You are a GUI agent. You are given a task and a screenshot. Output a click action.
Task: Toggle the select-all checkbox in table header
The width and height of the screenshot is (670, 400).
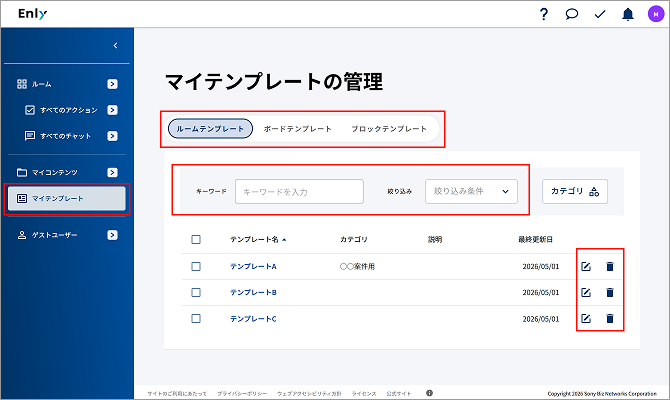click(196, 239)
